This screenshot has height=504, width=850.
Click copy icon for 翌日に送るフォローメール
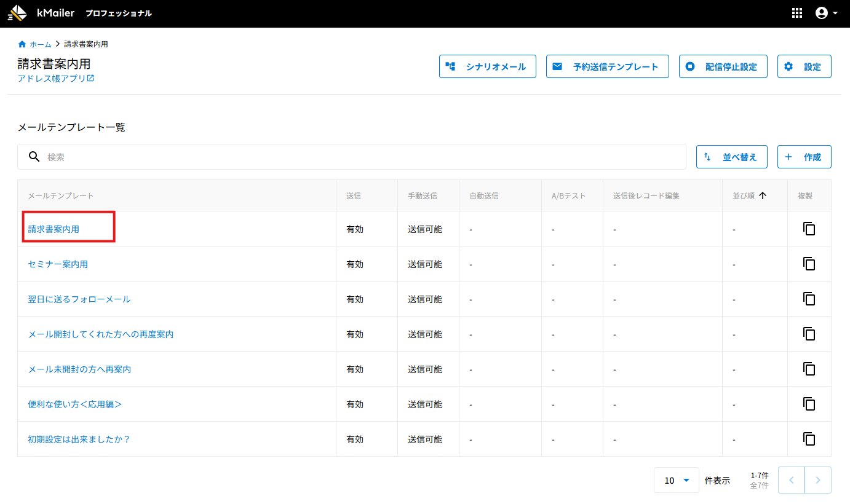pyautogui.click(x=809, y=299)
